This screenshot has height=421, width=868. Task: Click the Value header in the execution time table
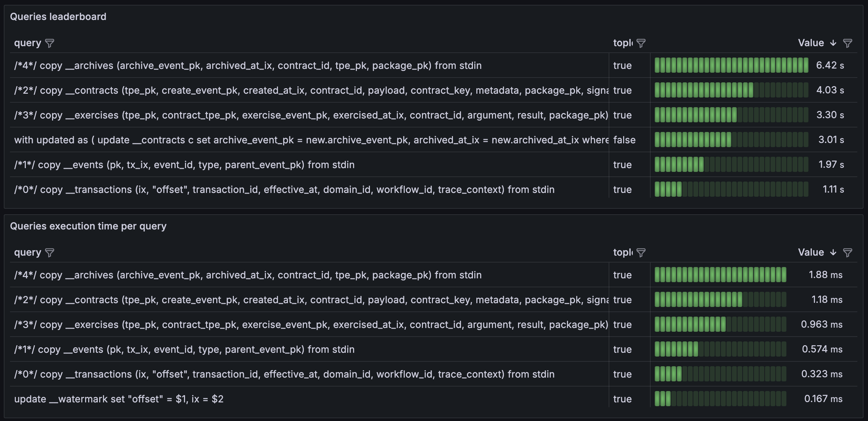811,252
